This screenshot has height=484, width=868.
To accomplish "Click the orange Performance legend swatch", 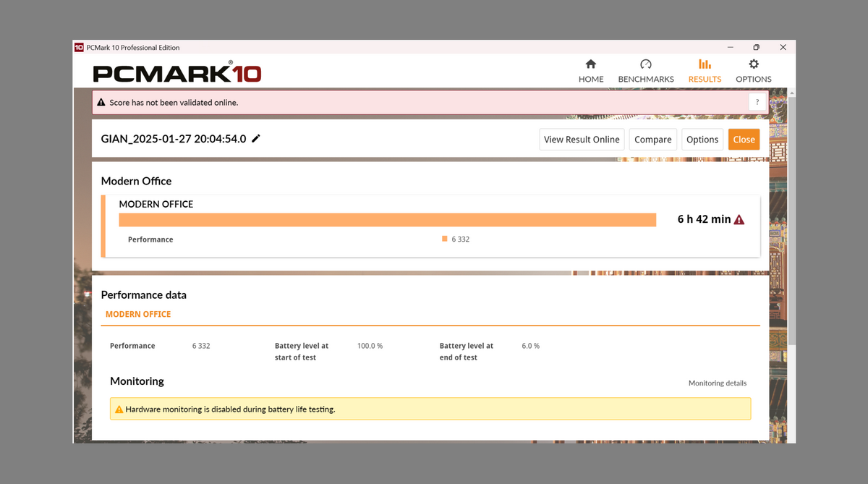I will (444, 239).
